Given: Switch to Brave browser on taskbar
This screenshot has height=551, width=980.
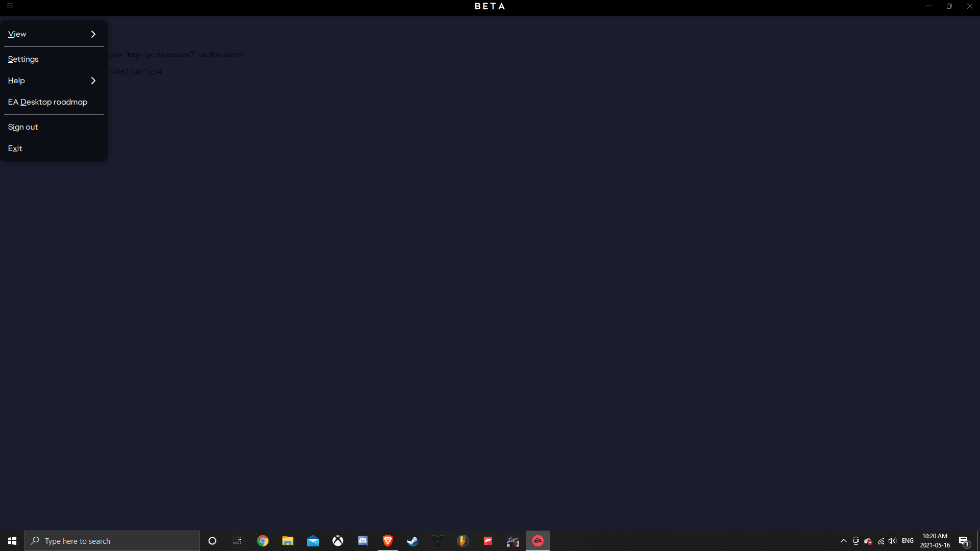Looking at the screenshot, I should [x=388, y=541].
